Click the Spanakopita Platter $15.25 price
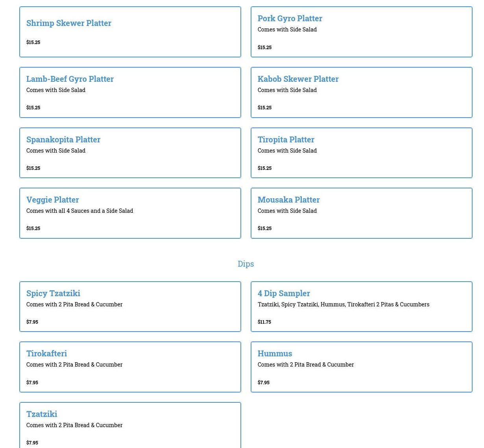The image size is (484, 448). click(x=33, y=168)
